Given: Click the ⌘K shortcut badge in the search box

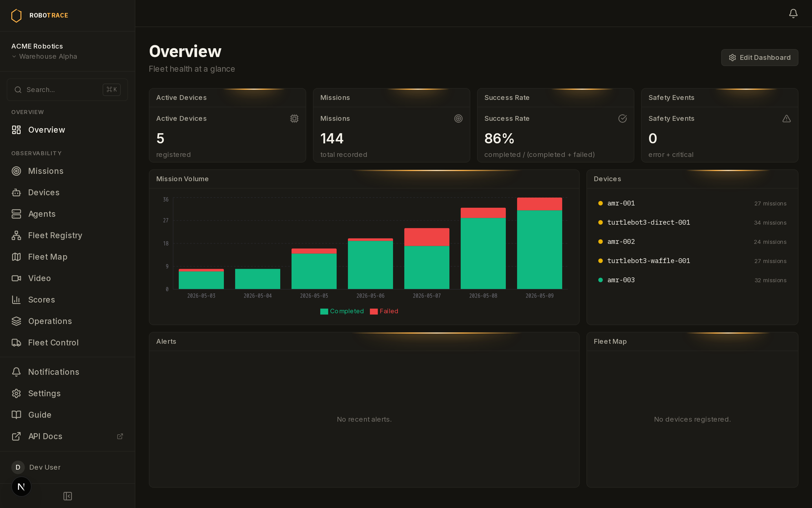Looking at the screenshot, I should [111, 90].
